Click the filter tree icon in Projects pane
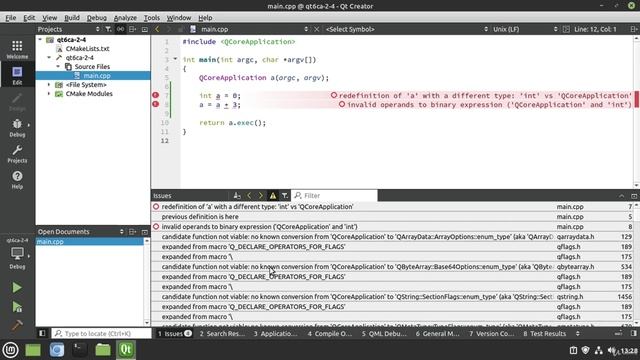Viewport: 640px width, 360px height. click(x=108, y=29)
